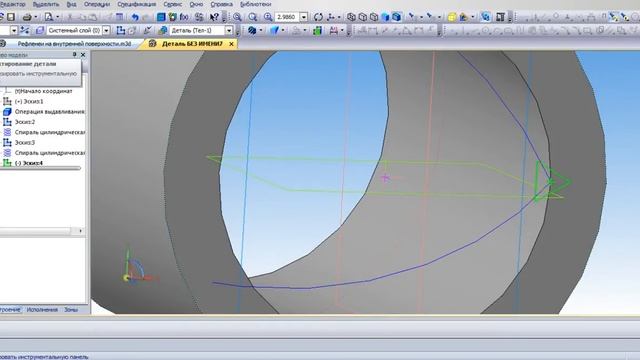The height and width of the screenshot is (360, 640).
Task: Click the model tree horizontal scrollbar right arrow
Action: [80, 231]
